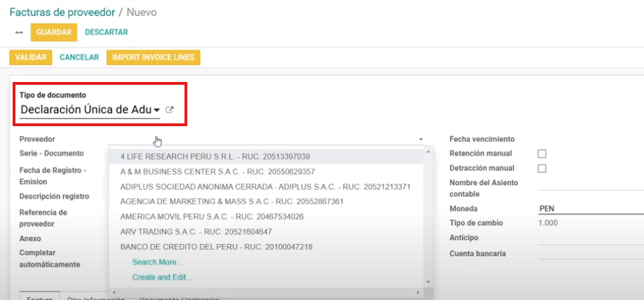Choose AMERICA MOVIL PERU S.A.C. from list
This screenshot has width=644, height=300.
pos(212,217)
